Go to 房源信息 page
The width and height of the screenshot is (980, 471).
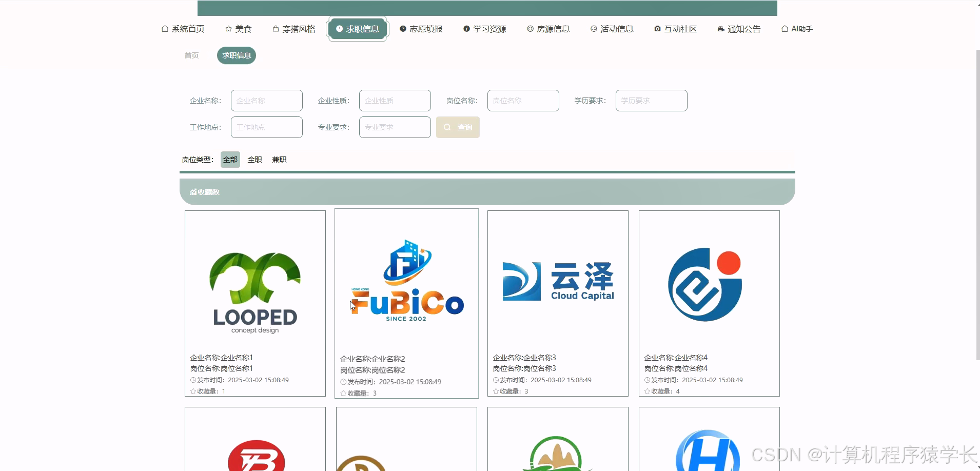pyautogui.click(x=548, y=29)
